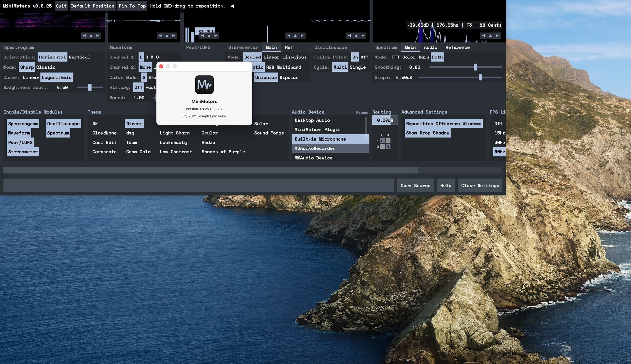
Task: Move Spectrogram module right with its right arrow
Action: tap(98, 36)
